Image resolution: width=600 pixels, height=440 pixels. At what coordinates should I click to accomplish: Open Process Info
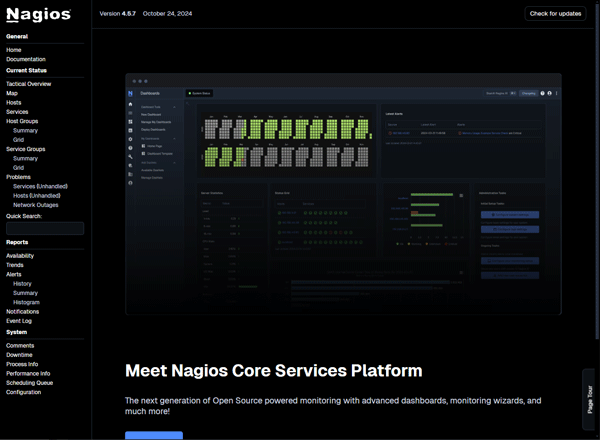pyautogui.click(x=22, y=364)
